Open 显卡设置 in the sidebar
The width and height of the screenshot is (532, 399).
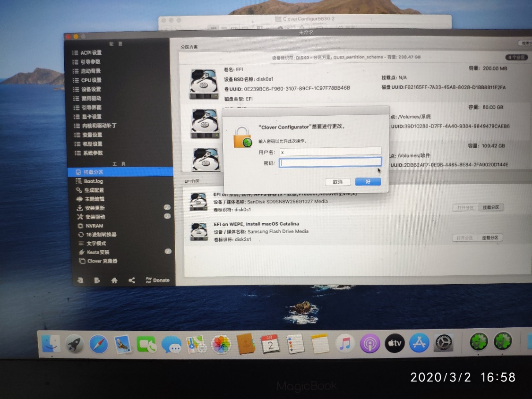pyautogui.click(x=87, y=117)
